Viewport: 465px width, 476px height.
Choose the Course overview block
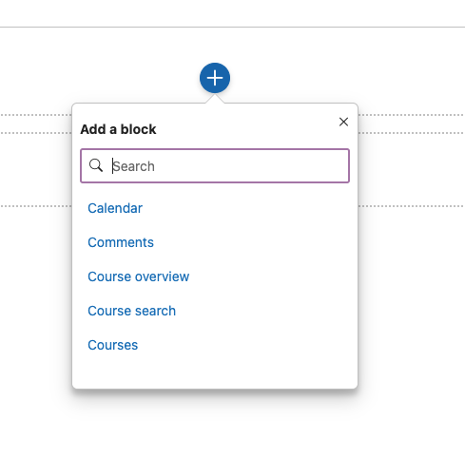pos(139,276)
